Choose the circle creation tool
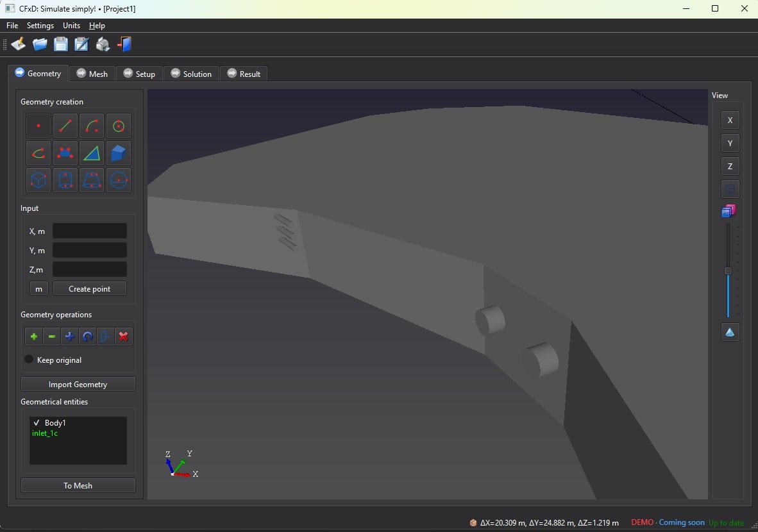The image size is (758, 532). [119, 126]
